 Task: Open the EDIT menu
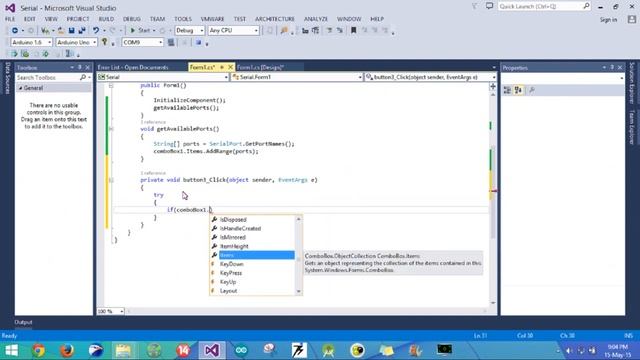30,19
